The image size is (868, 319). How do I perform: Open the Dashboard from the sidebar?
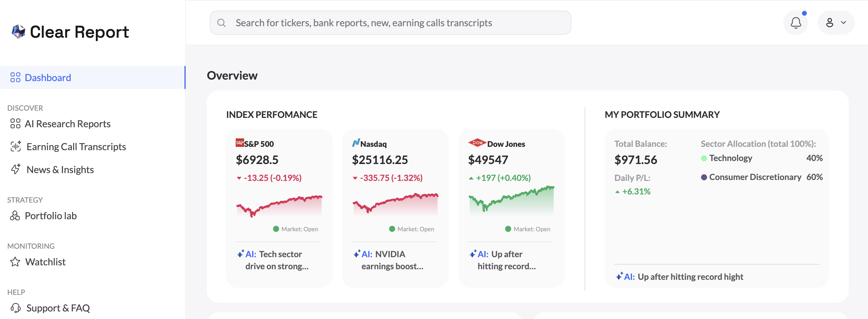48,77
